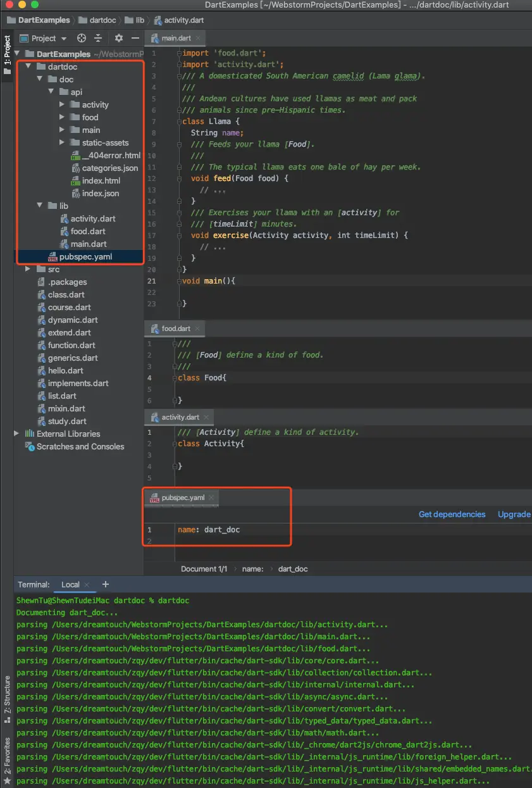Expand the src folder
This screenshot has width=532, height=788.
click(x=28, y=270)
